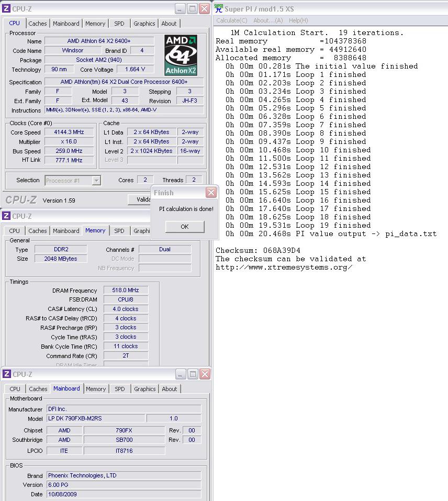
Task: Open the Processor #1 selection dropdown
Action: tap(96, 181)
